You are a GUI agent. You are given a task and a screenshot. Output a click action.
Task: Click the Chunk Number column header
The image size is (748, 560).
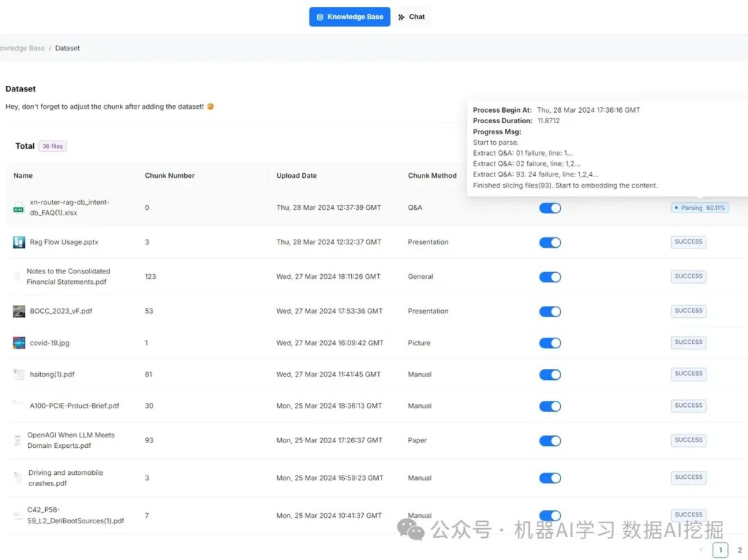[170, 176]
